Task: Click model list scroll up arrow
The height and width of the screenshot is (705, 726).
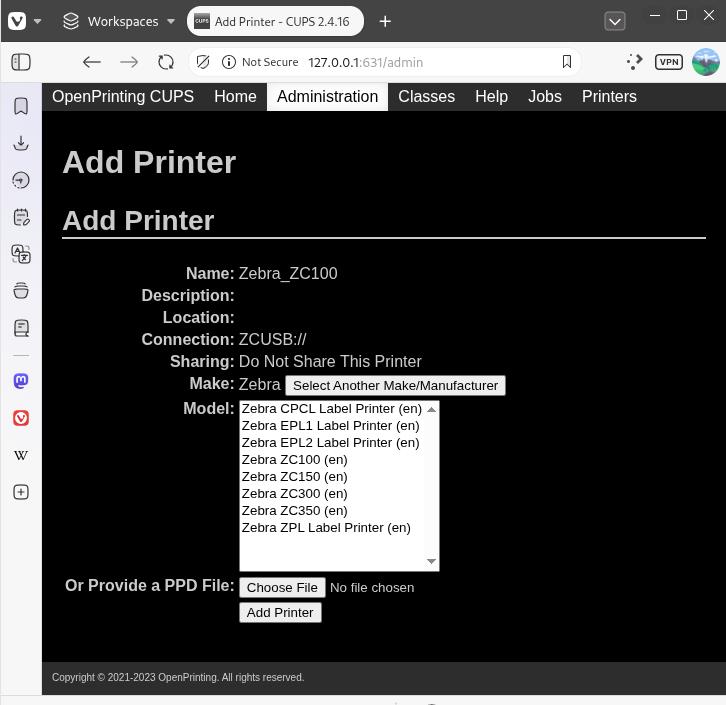Action: pos(432,409)
